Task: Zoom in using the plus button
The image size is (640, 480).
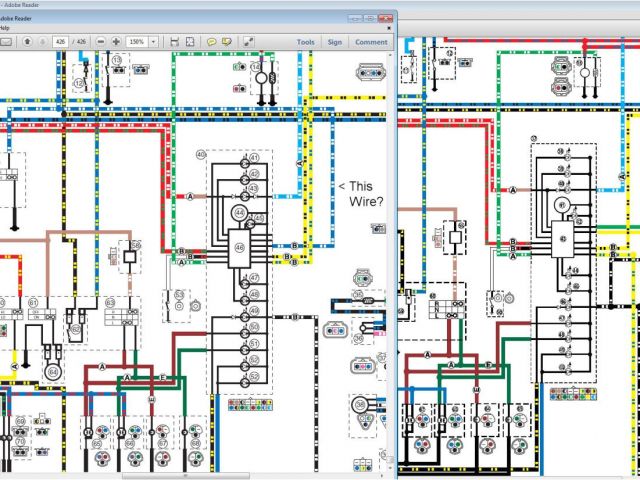Action: click(x=116, y=42)
